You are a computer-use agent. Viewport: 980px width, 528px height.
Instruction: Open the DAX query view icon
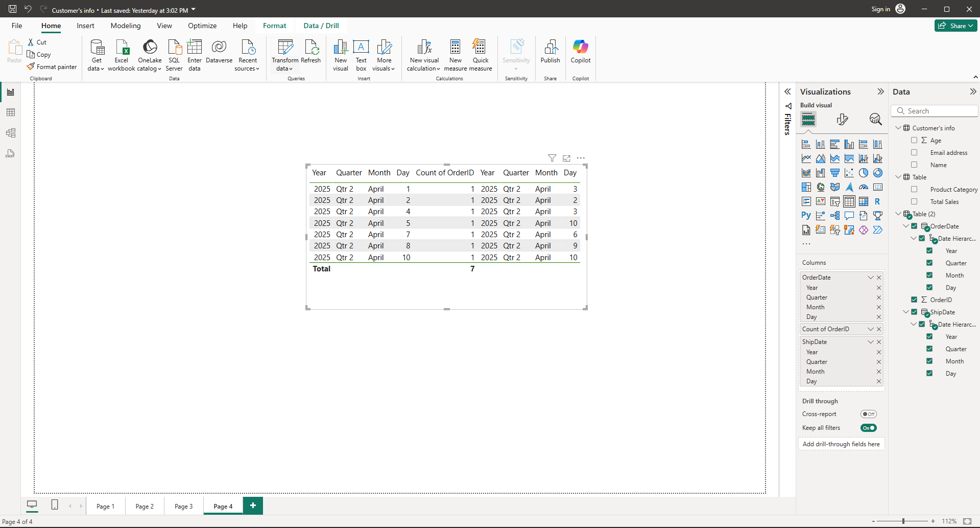(x=11, y=153)
